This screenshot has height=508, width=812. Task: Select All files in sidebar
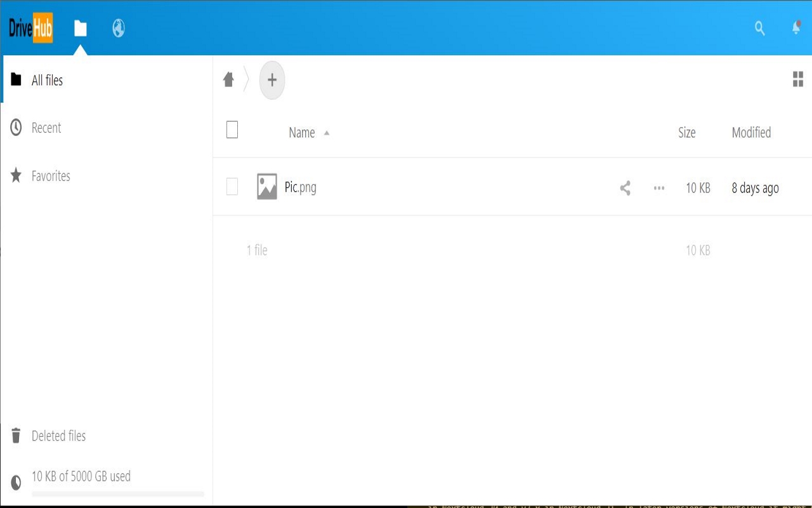[x=107, y=80]
